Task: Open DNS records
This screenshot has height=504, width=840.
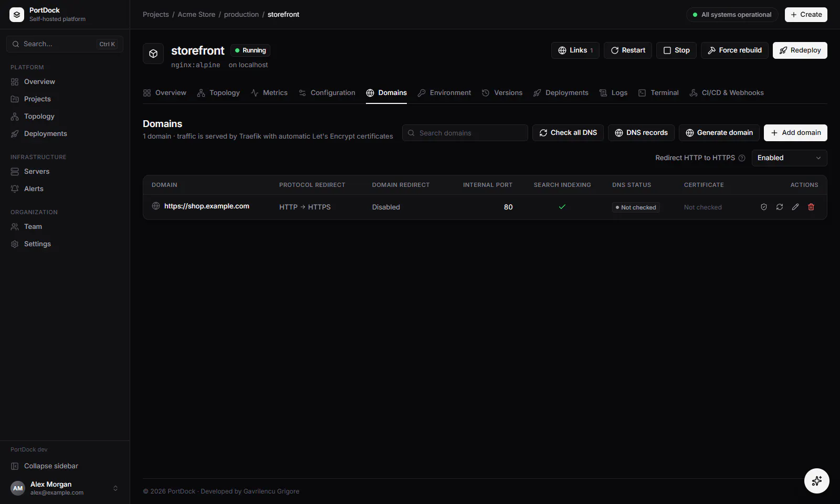Action: click(x=641, y=133)
